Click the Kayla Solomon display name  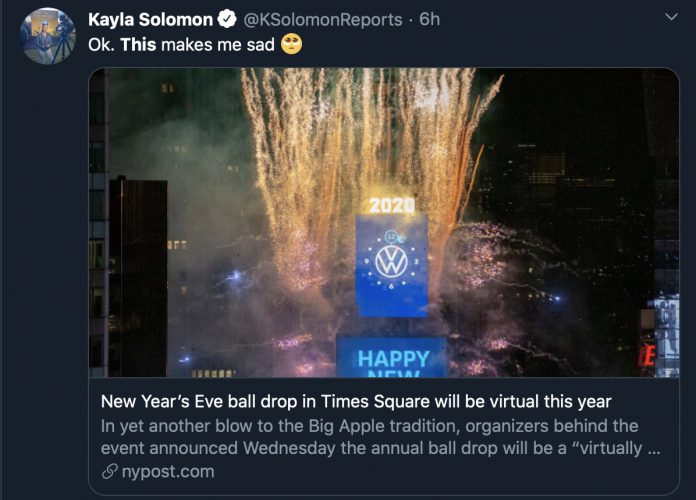point(150,20)
